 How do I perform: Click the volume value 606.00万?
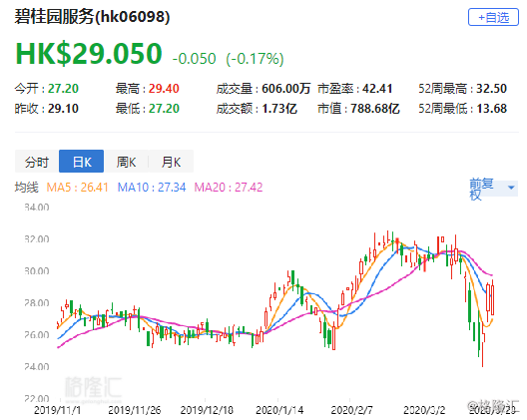click(286, 89)
